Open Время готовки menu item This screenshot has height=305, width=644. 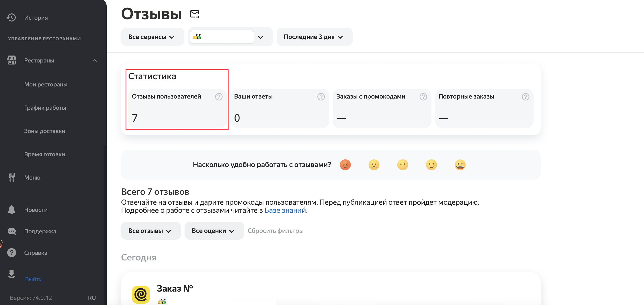tap(44, 154)
